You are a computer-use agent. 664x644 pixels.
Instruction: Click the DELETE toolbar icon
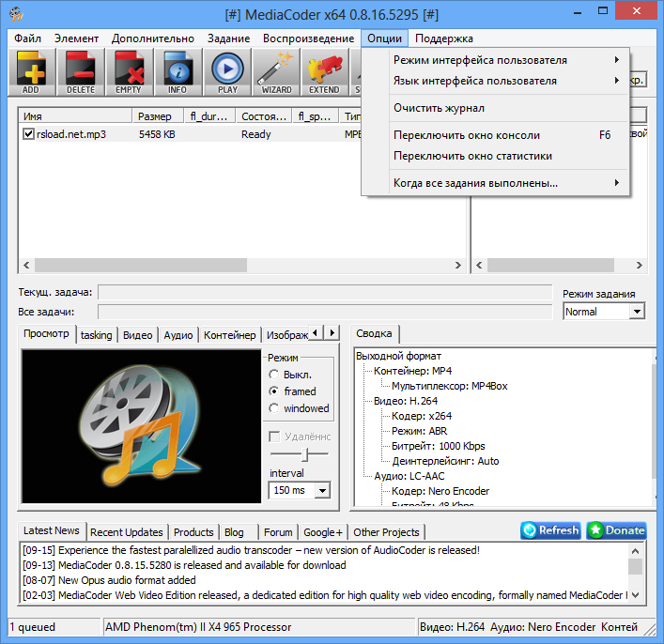81,72
